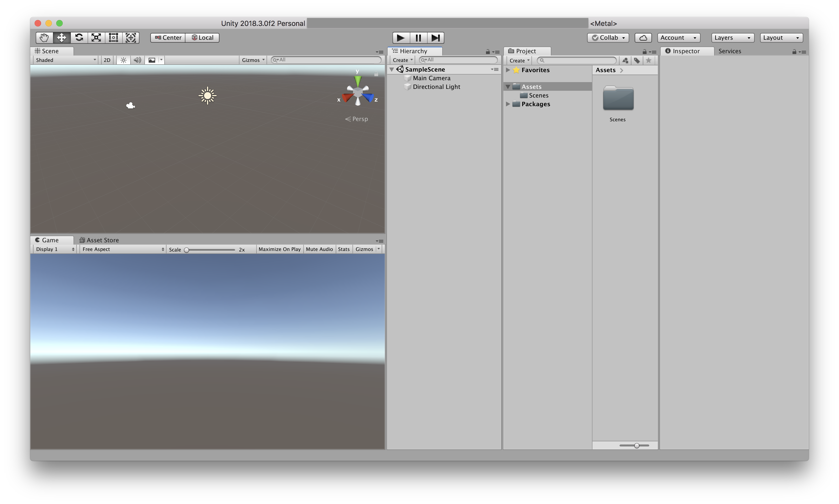Click the Search by Label icon

637,61
